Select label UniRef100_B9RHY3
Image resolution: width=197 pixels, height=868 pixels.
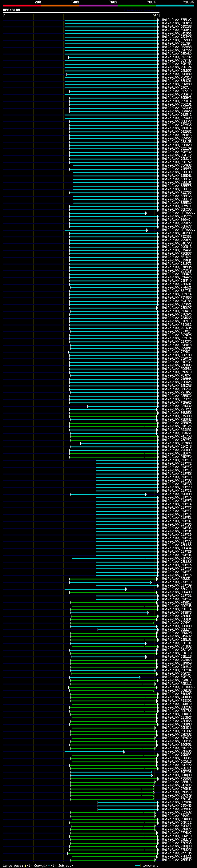(x=177, y=98)
